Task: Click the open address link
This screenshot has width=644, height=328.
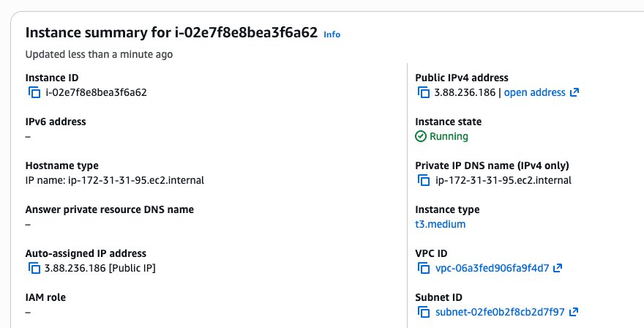Action: tap(534, 92)
